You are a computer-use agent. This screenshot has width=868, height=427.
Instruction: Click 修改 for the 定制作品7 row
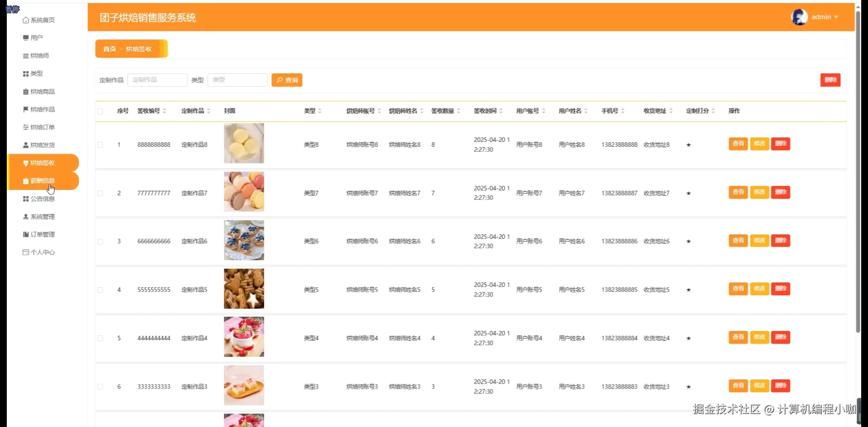(760, 192)
